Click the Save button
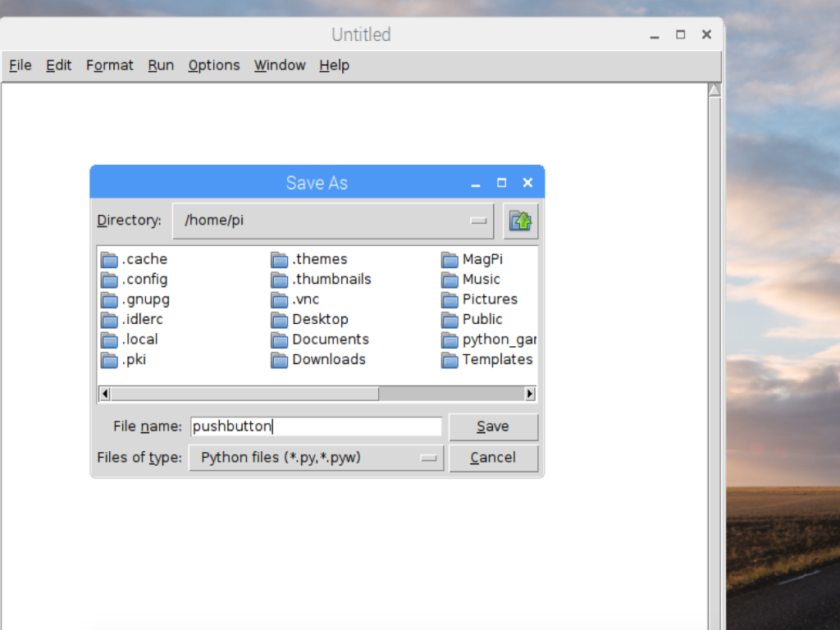The image size is (840, 630). pos(493,427)
